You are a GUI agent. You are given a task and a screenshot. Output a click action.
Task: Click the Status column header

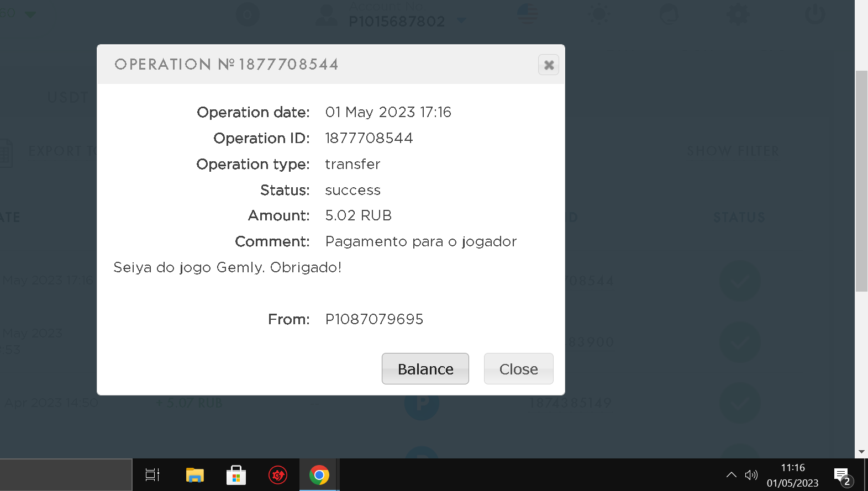739,218
